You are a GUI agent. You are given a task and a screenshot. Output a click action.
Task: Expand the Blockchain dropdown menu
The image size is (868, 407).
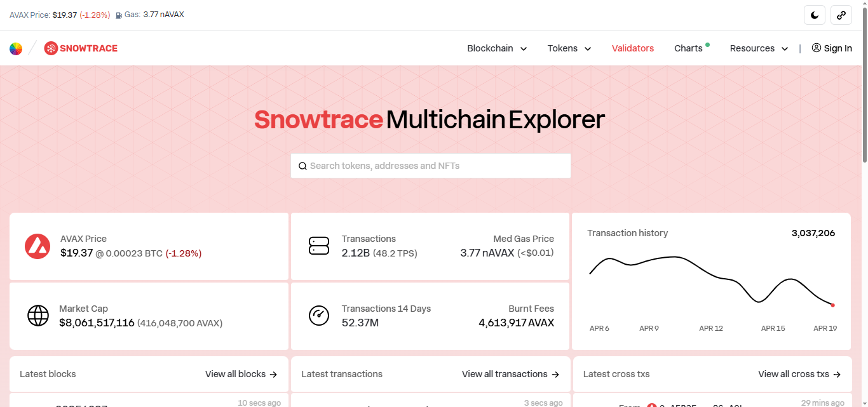click(x=497, y=48)
